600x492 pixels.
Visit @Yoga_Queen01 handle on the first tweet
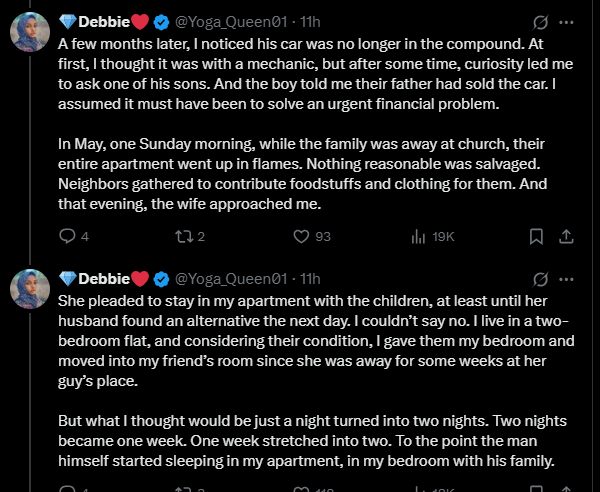pyautogui.click(x=231, y=21)
